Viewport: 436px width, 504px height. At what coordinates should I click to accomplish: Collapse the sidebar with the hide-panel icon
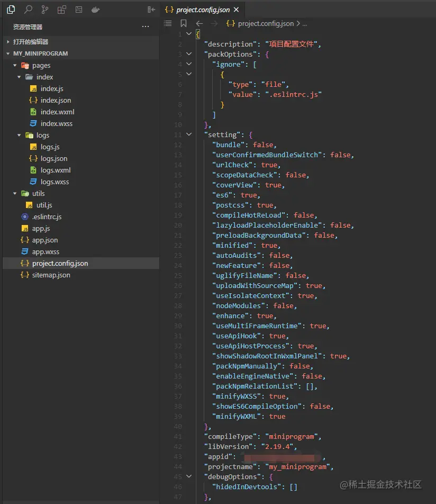pos(151,10)
